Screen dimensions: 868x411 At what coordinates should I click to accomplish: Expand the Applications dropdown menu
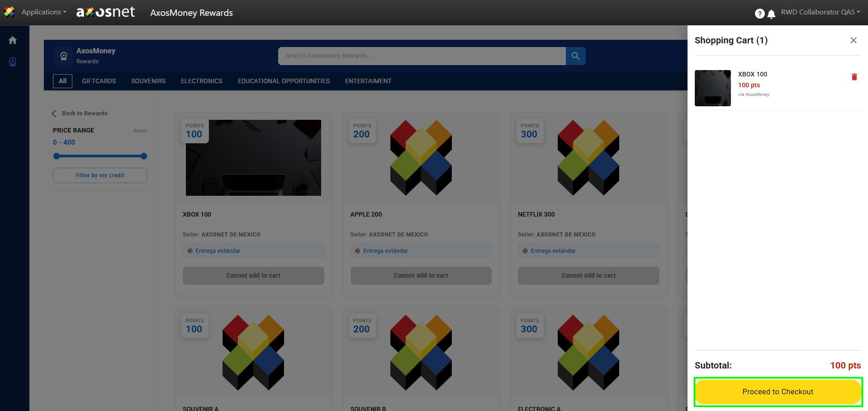pos(43,12)
